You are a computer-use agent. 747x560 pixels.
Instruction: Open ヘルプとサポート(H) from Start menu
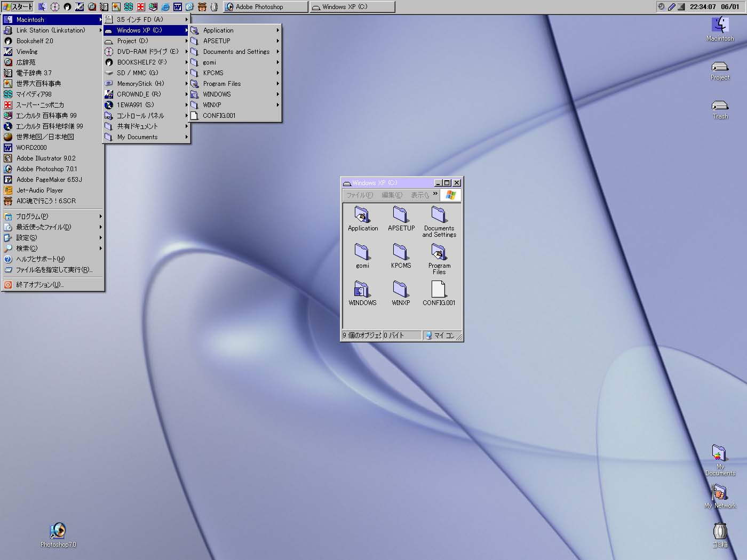pyautogui.click(x=52, y=259)
